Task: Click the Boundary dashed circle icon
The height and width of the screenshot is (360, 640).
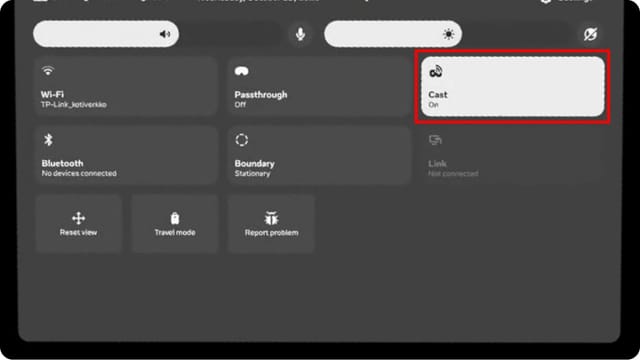Action: pos(241,140)
